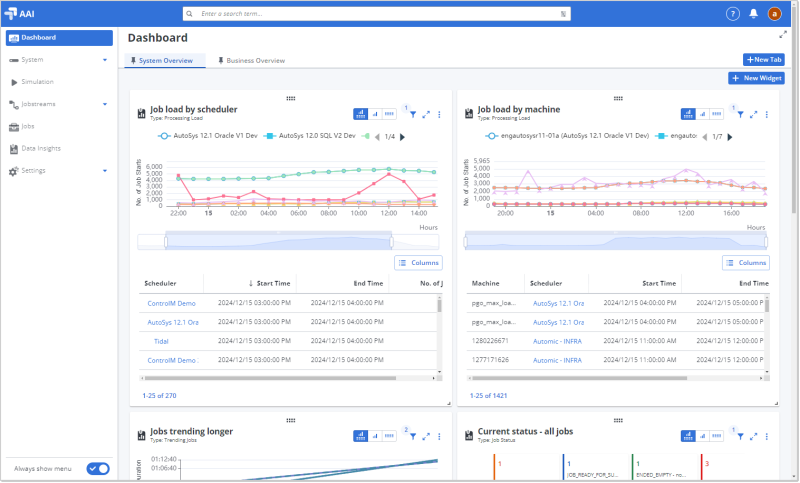Go to previous machine legend page
The width and height of the screenshot is (800, 483).
705,137
